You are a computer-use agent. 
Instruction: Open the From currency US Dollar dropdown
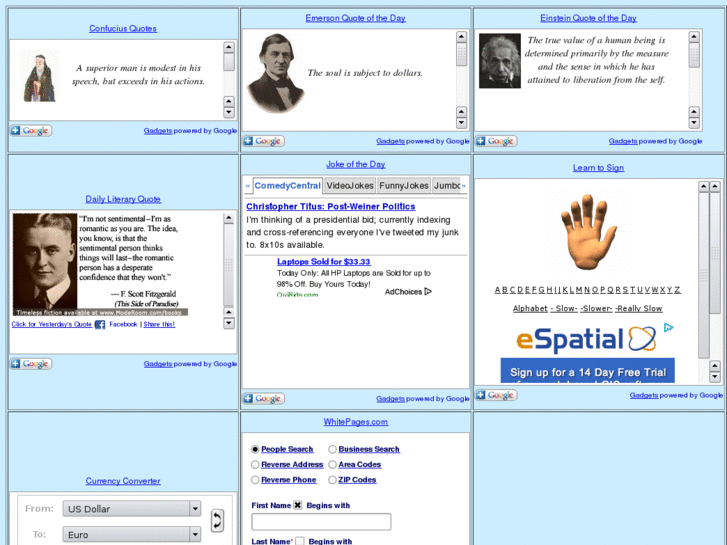(132, 508)
